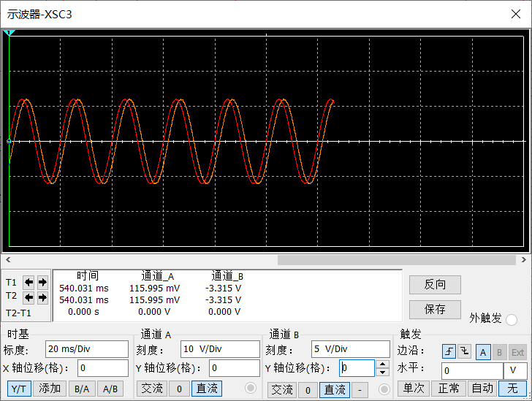Screen dimensions: 532x401
Task: Toggle the 外触发 radio button
Action: (x=512, y=320)
